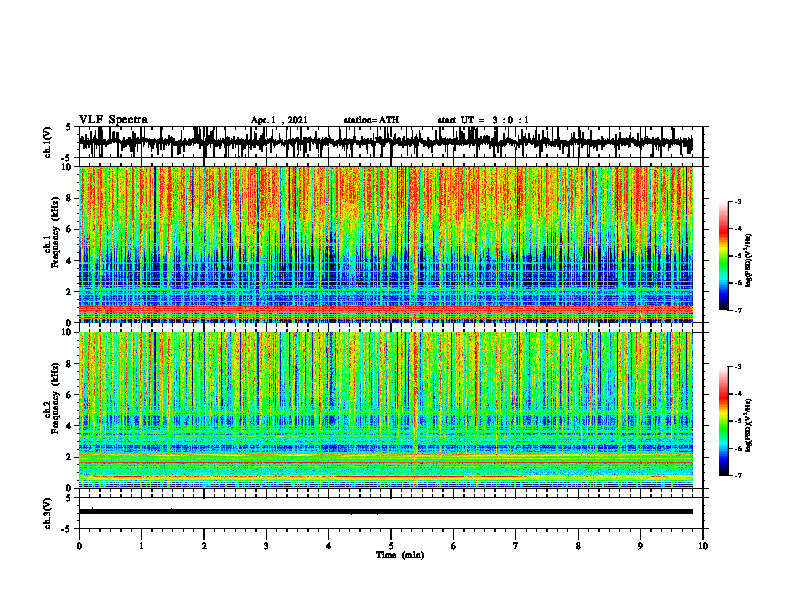
Task: Click the "ch.3(V)" axis label
Action: pos(48,514)
